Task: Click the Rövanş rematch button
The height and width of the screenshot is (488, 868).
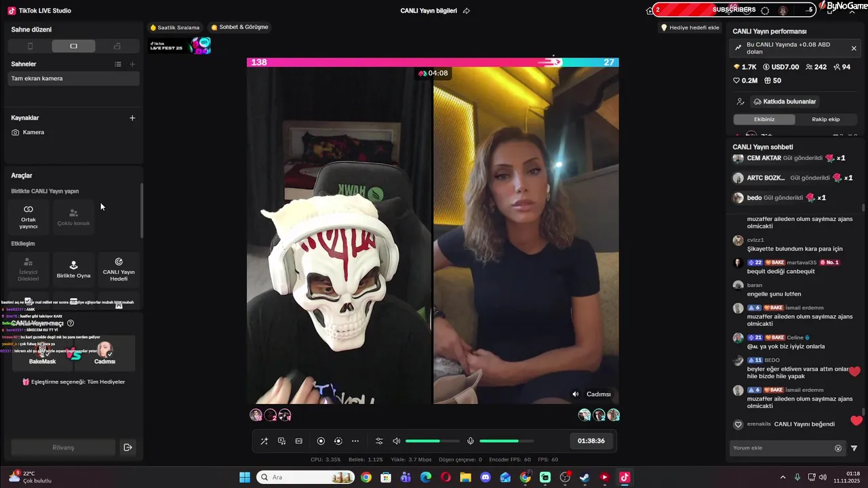Action: [63, 447]
